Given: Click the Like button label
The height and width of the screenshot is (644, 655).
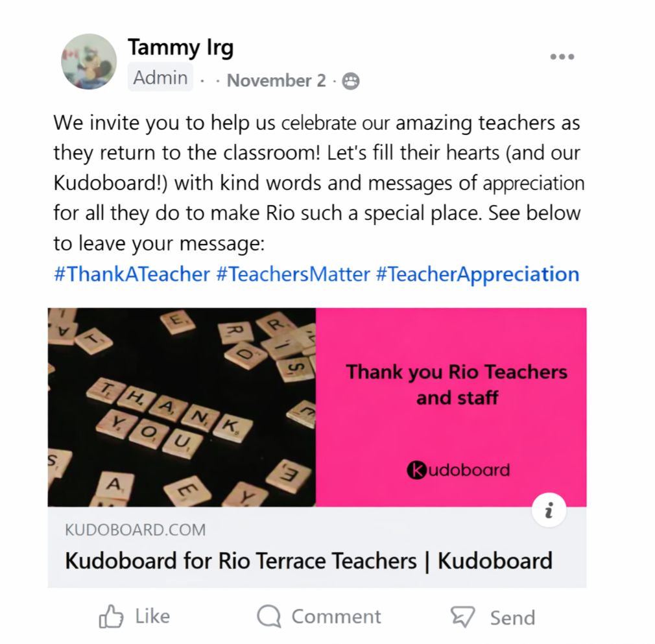Looking at the screenshot, I should (x=152, y=616).
